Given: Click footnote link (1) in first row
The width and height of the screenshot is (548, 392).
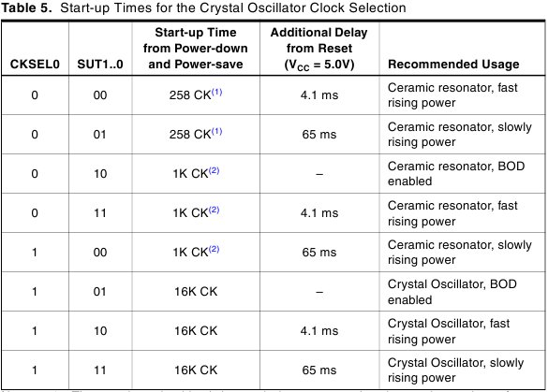Looking at the screenshot, I should click(x=216, y=93).
